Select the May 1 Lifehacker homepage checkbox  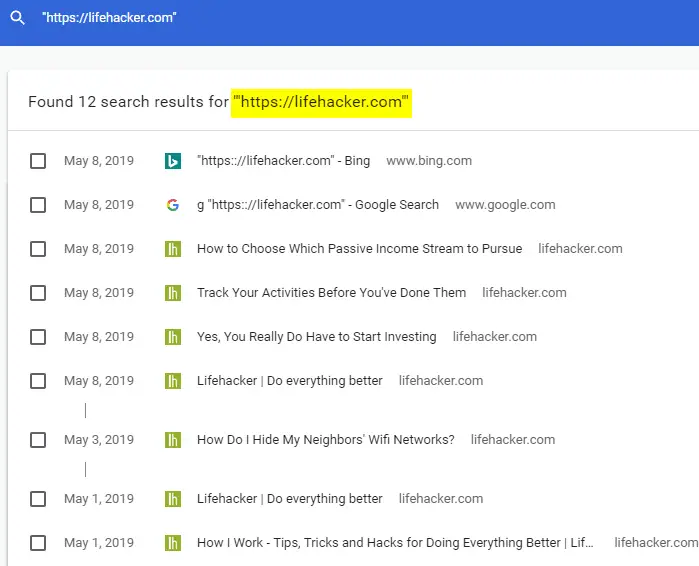[x=38, y=499]
